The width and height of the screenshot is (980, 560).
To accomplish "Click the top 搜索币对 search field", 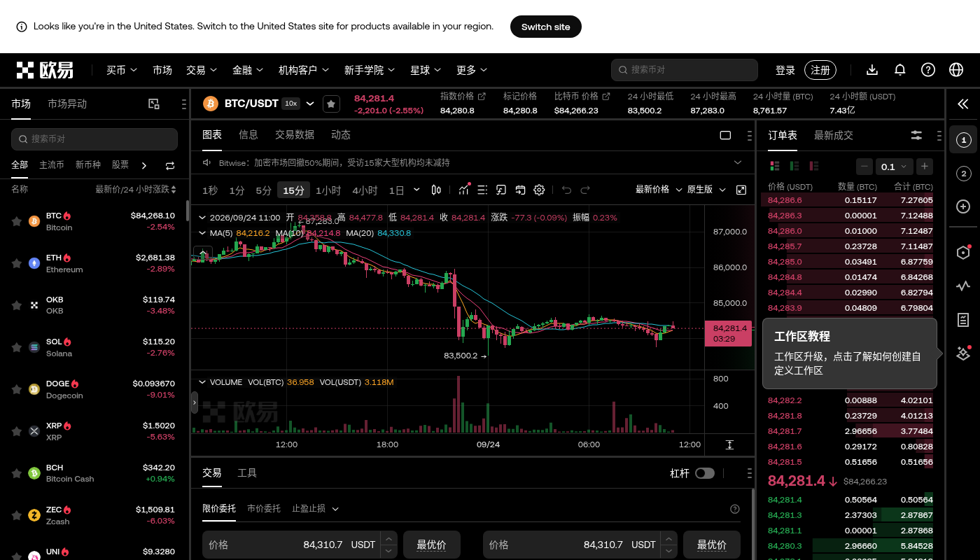I will tap(685, 70).
